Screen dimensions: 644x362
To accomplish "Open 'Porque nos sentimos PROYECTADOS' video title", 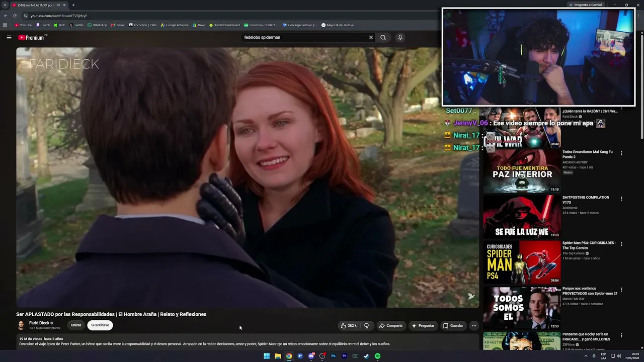I will coord(590,291).
